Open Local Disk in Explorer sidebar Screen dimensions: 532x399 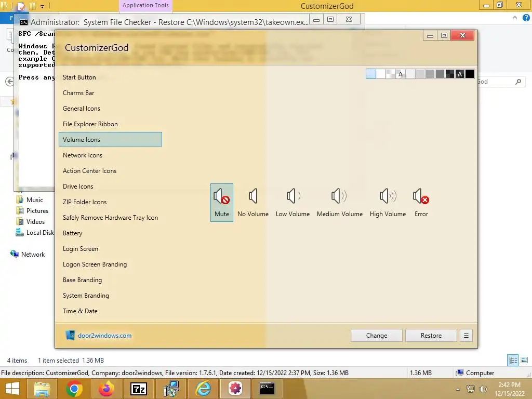coord(35,232)
